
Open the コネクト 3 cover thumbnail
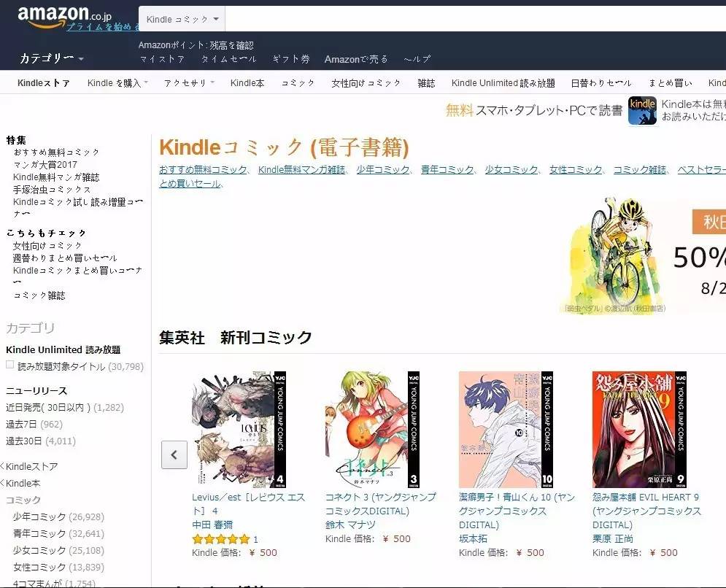372,429
